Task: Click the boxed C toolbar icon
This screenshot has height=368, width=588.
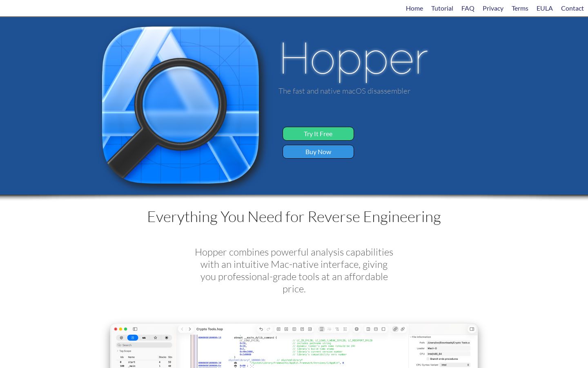Action: (x=294, y=329)
